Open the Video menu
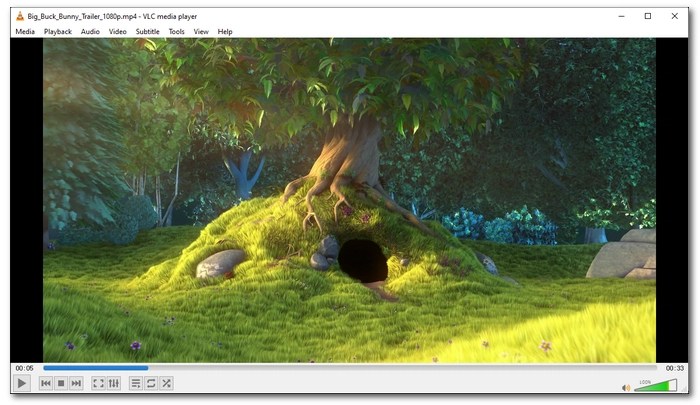Image resolution: width=700 pixels, height=405 pixels. [x=117, y=32]
